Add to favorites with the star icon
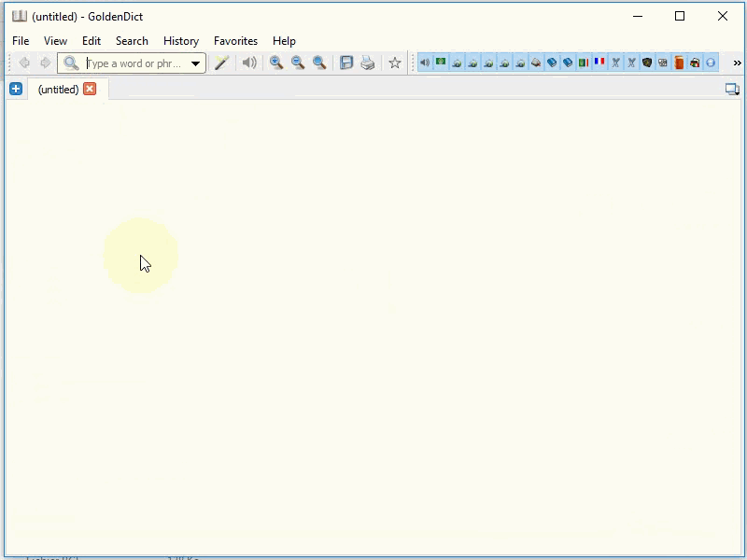 coord(394,63)
